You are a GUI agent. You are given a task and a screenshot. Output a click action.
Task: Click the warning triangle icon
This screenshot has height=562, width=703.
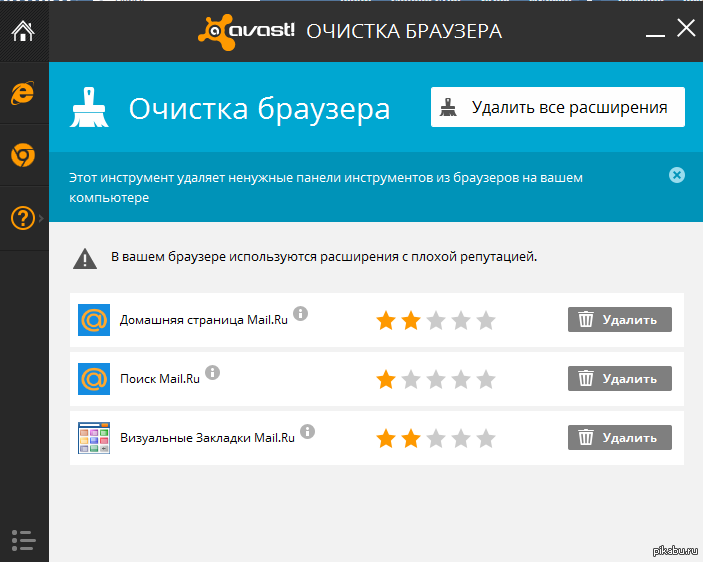point(85,259)
